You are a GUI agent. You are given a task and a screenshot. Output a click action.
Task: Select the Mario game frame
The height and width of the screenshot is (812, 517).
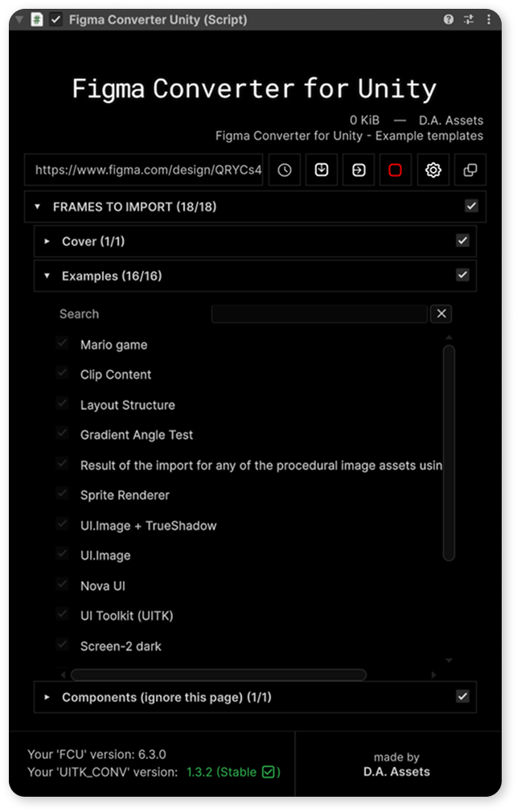tap(113, 345)
